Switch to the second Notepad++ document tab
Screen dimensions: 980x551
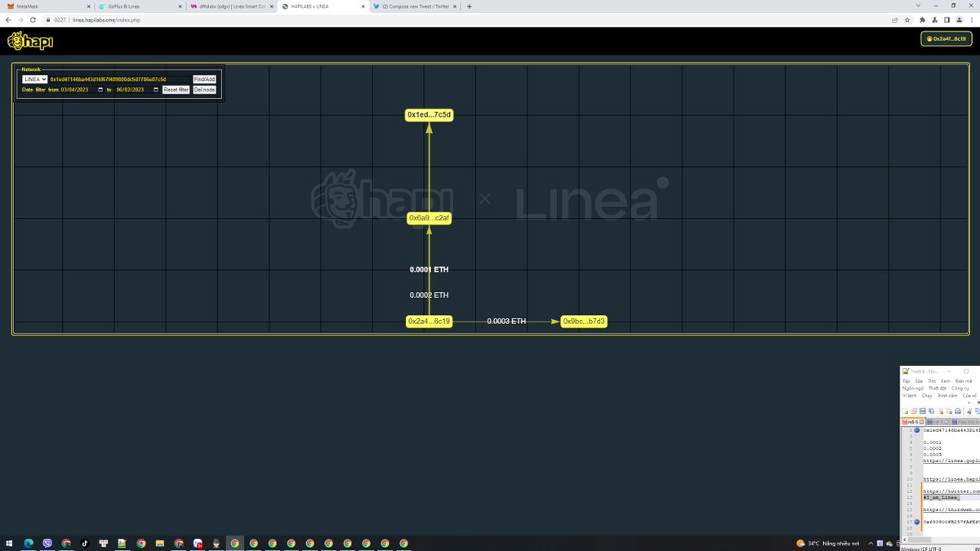pos(938,422)
